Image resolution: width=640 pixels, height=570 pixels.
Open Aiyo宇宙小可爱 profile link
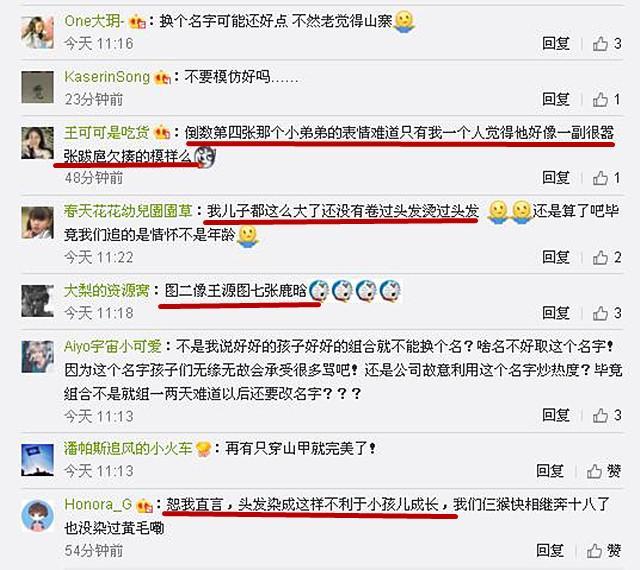click(x=113, y=347)
